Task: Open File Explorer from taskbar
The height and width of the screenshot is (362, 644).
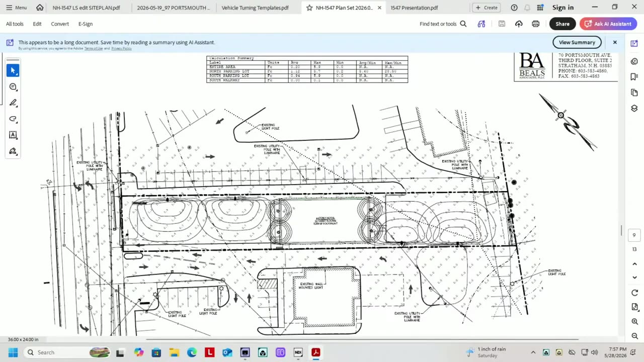Action: (x=174, y=352)
